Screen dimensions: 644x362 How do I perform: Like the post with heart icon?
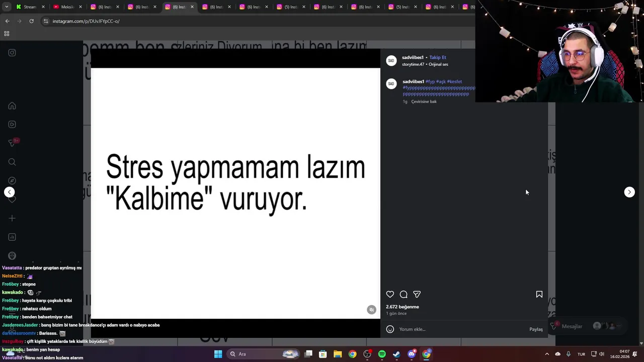(390, 295)
